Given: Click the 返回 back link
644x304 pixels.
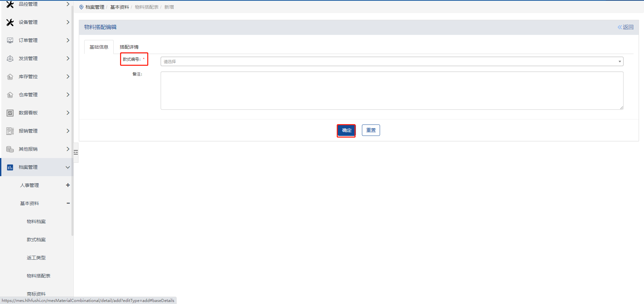Looking at the screenshot, I should (x=626, y=27).
